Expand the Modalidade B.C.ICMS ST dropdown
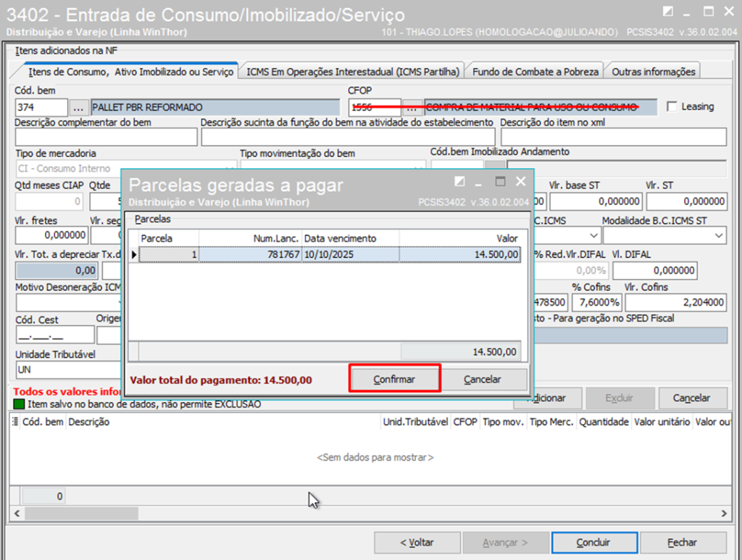This screenshot has width=742, height=560. click(x=718, y=235)
